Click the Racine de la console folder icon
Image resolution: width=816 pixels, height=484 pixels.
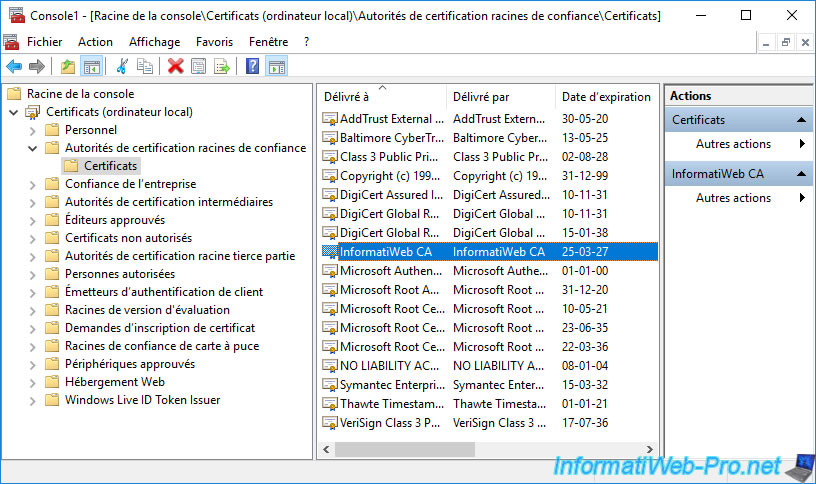pos(14,94)
